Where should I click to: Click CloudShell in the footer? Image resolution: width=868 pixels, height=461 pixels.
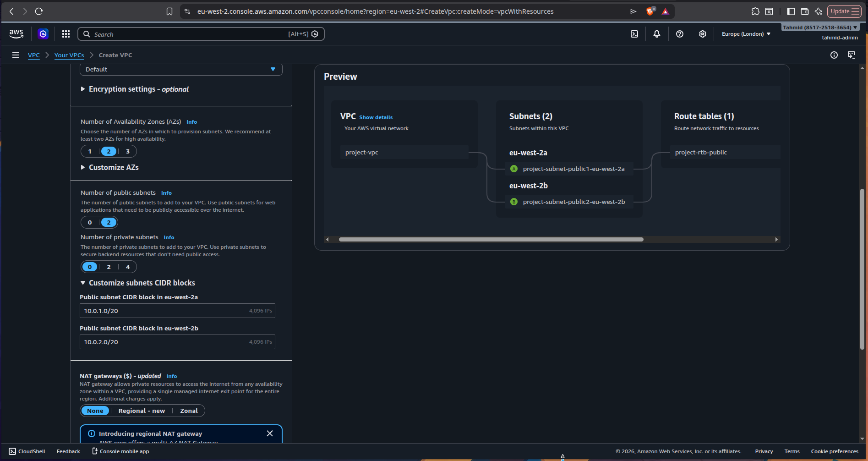[x=27, y=451]
